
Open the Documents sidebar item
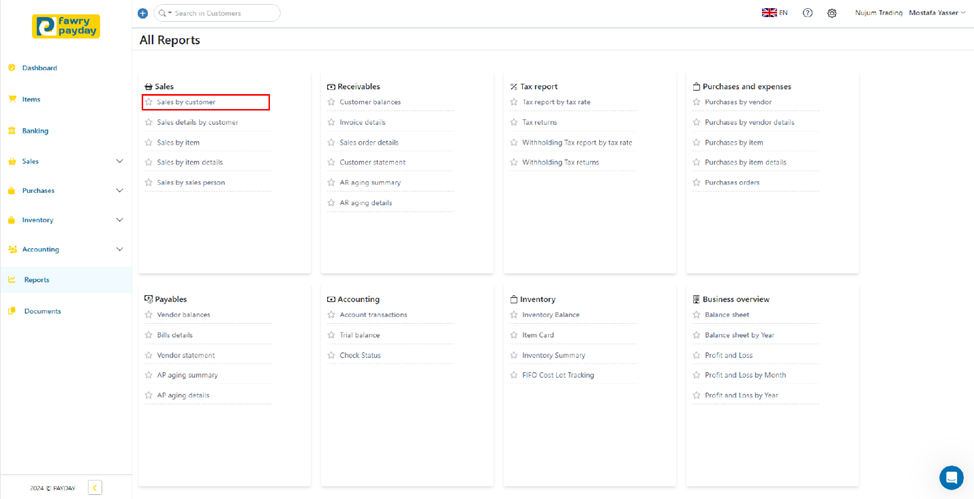(42, 311)
